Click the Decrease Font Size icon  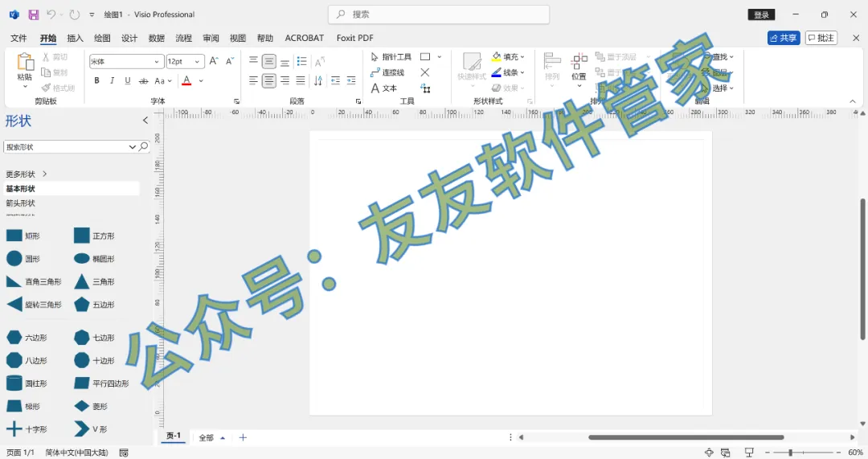(x=230, y=61)
